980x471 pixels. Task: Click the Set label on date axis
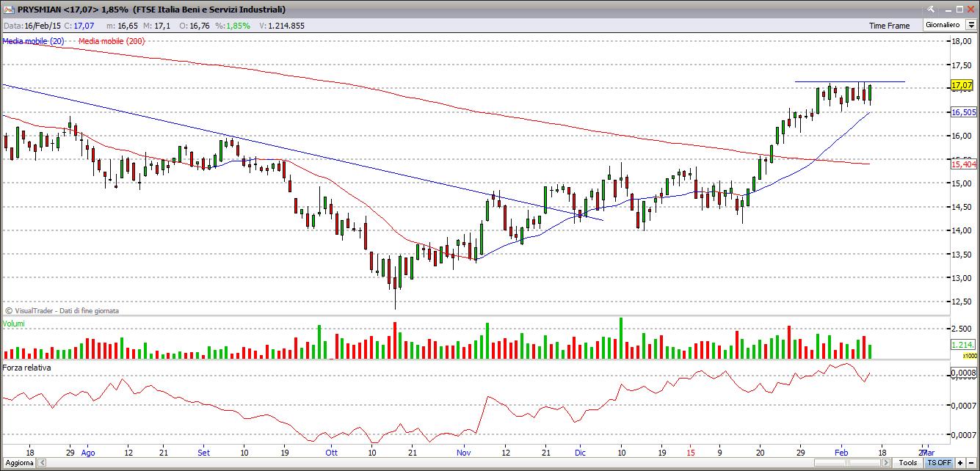tap(204, 453)
